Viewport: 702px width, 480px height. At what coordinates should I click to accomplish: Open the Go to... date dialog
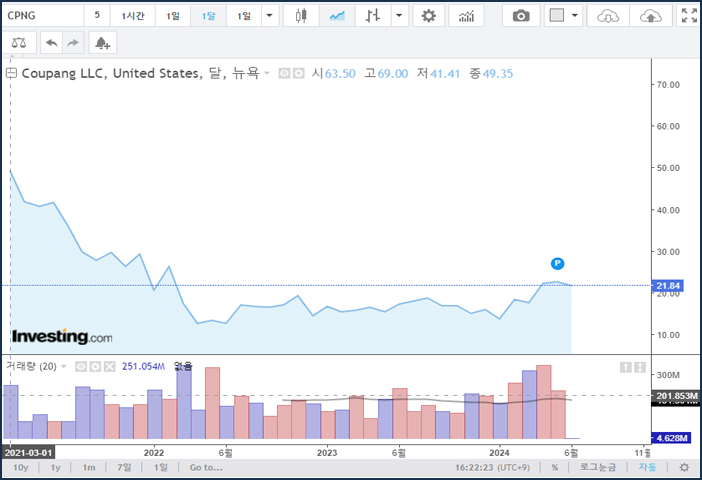206,467
